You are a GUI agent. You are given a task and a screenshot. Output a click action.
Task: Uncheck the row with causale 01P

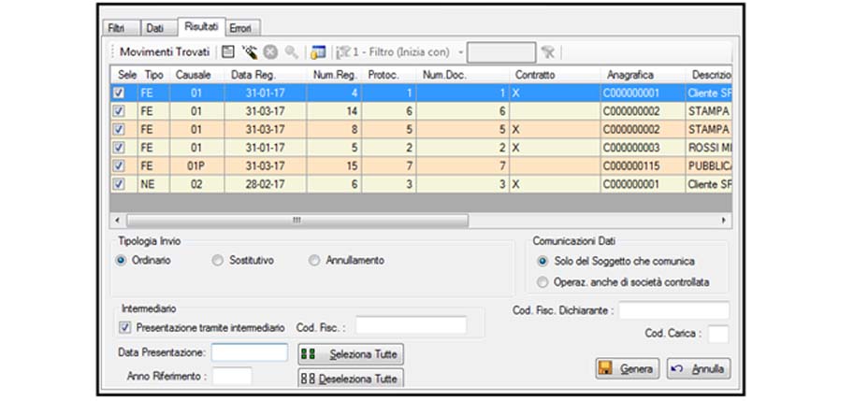119,166
